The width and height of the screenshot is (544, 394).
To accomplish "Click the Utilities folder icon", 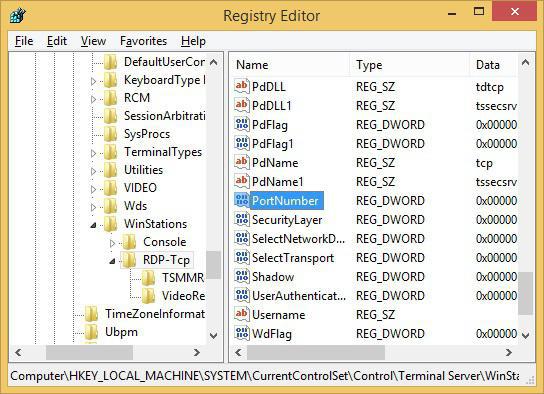I will pyautogui.click(x=110, y=170).
